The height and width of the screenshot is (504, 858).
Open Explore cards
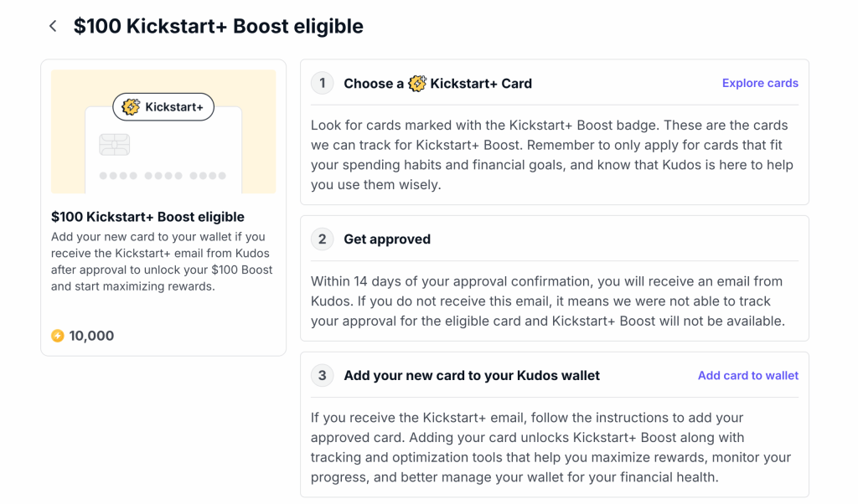pos(760,83)
